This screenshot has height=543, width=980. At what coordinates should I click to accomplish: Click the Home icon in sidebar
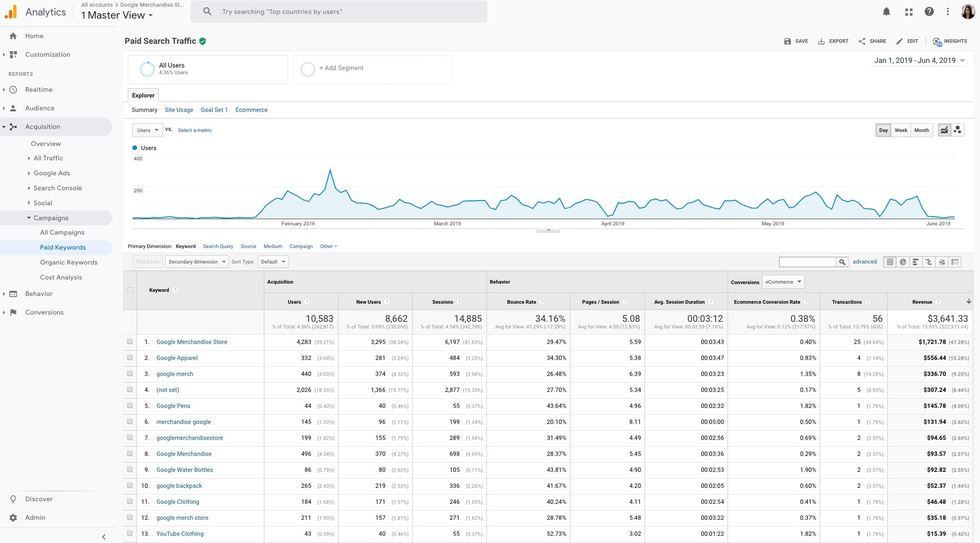[13, 36]
